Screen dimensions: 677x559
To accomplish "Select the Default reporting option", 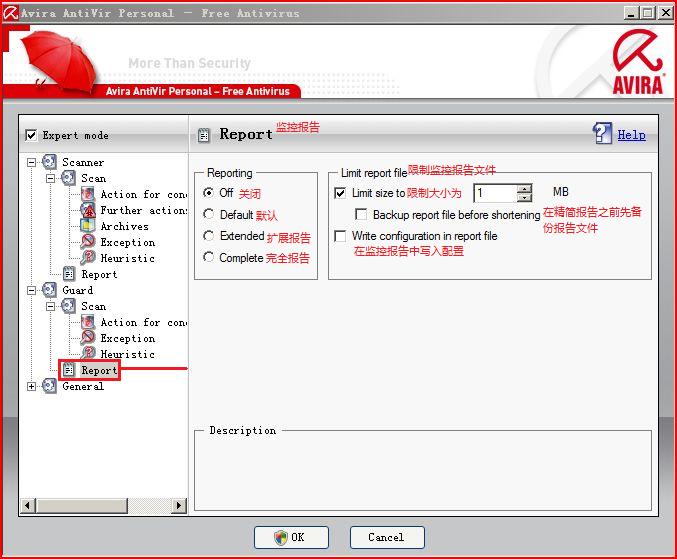I will 209,214.
